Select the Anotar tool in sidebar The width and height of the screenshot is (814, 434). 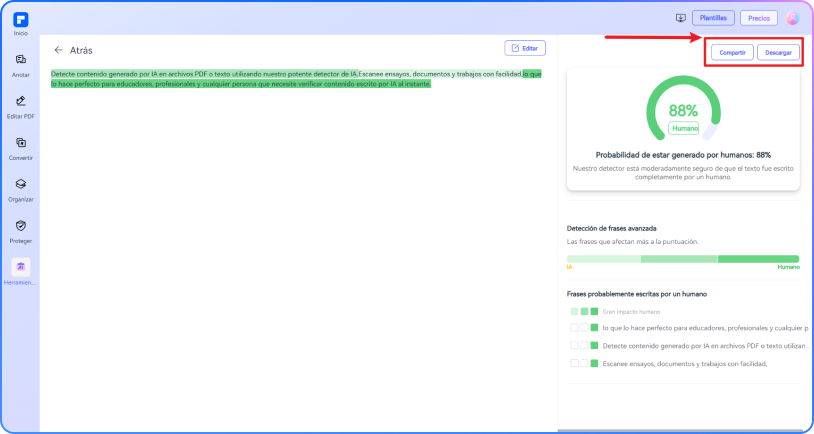coord(21,65)
